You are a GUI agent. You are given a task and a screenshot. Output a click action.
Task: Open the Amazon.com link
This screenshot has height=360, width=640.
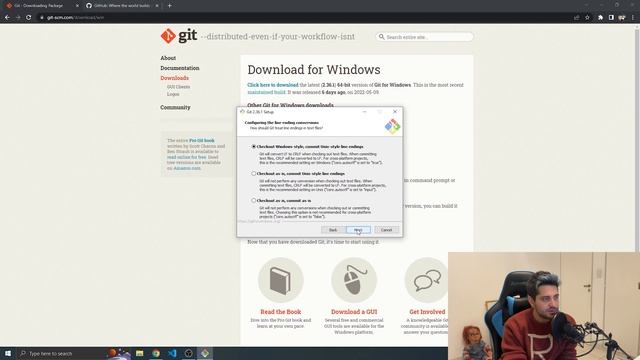point(187,168)
